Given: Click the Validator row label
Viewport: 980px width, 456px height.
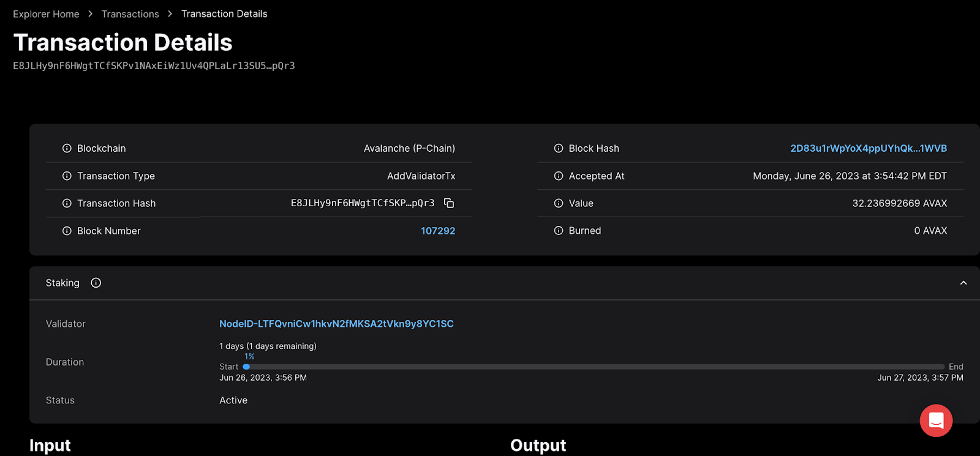Looking at the screenshot, I should (66, 324).
